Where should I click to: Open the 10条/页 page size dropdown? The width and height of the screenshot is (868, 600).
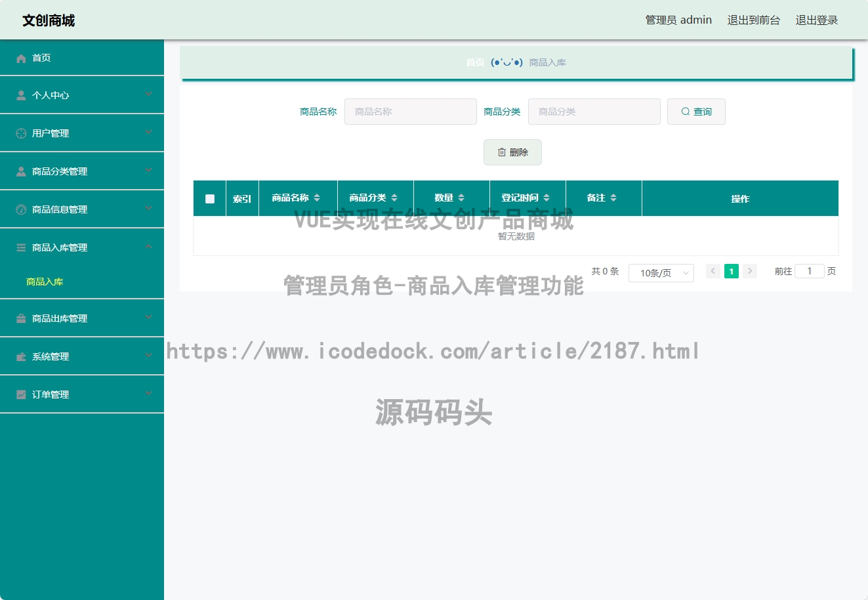661,273
